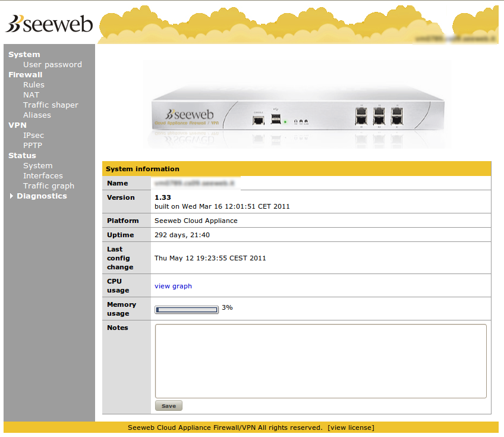This screenshot has width=504, height=437.
Task: Click the last config change date
Action: pos(210,258)
